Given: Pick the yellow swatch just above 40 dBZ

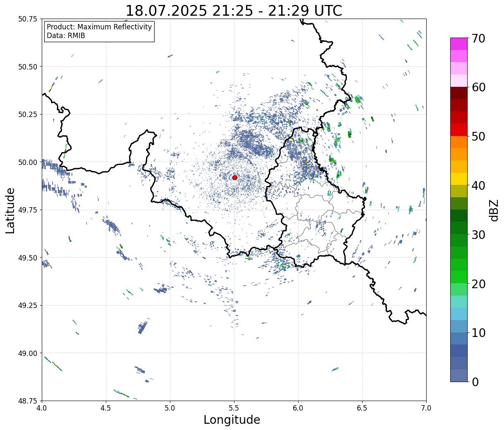Looking at the screenshot, I should (x=459, y=179).
